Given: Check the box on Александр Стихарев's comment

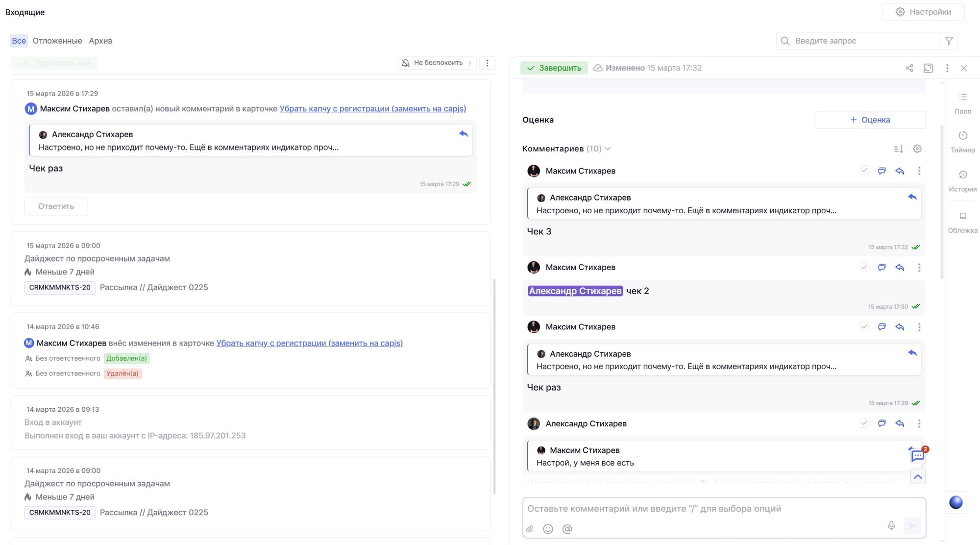Looking at the screenshot, I should click(x=864, y=423).
